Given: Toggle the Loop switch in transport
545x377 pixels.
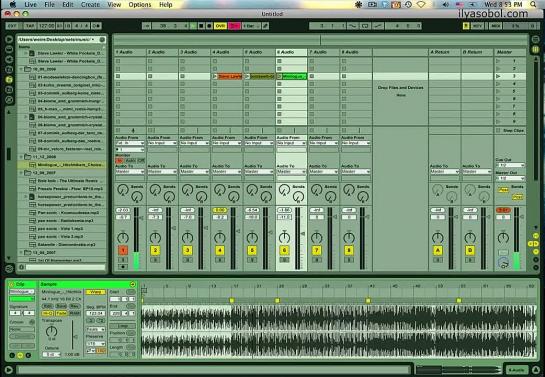Looking at the screenshot, I should tap(365, 26).
